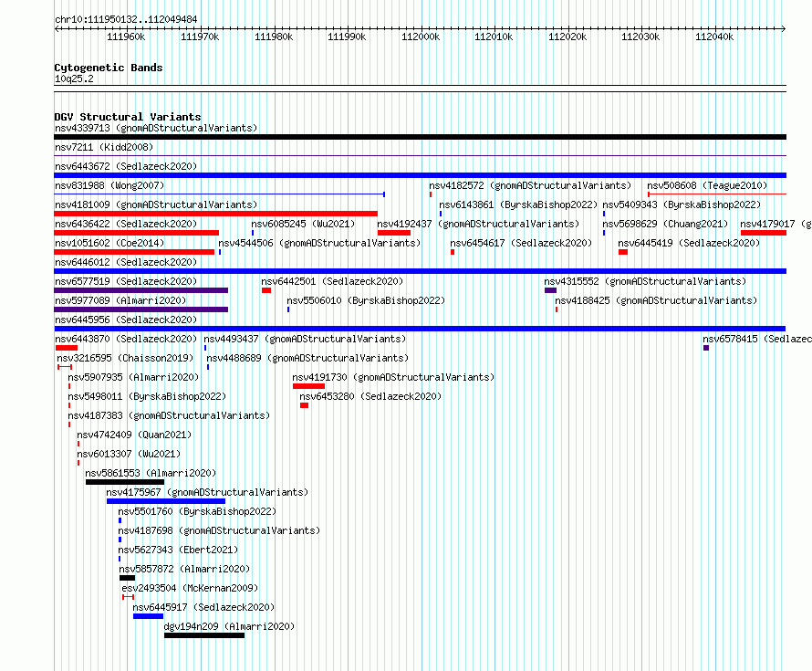Screen dimensions: 812x671
Task: Select nsv5857872 (Almarri2020) label
Action: pyautogui.click(x=184, y=569)
